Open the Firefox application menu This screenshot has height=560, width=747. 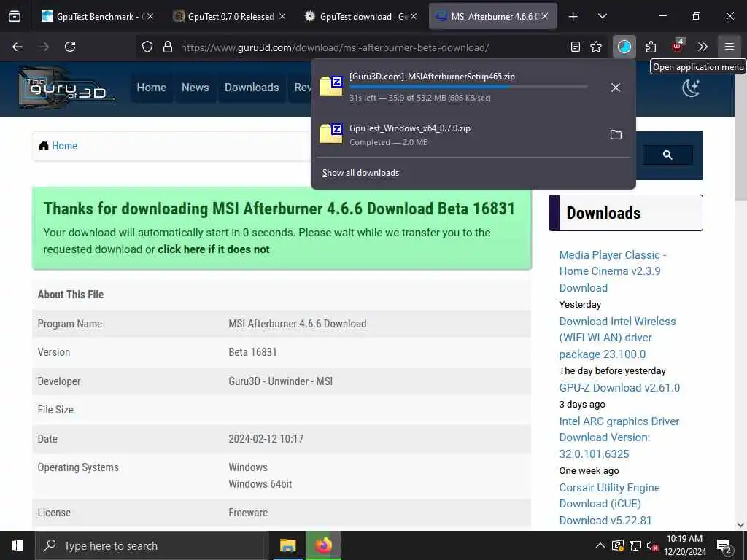pyautogui.click(x=729, y=47)
